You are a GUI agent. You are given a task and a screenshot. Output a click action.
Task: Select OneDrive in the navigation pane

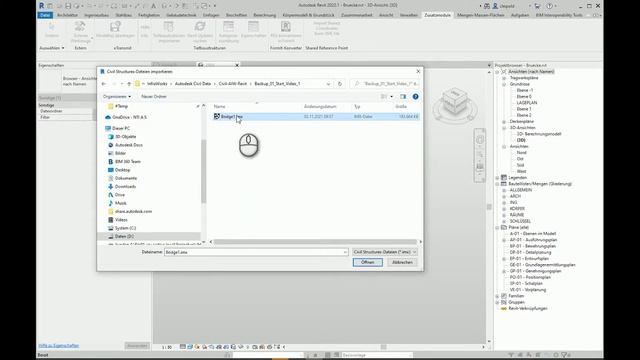126,117
